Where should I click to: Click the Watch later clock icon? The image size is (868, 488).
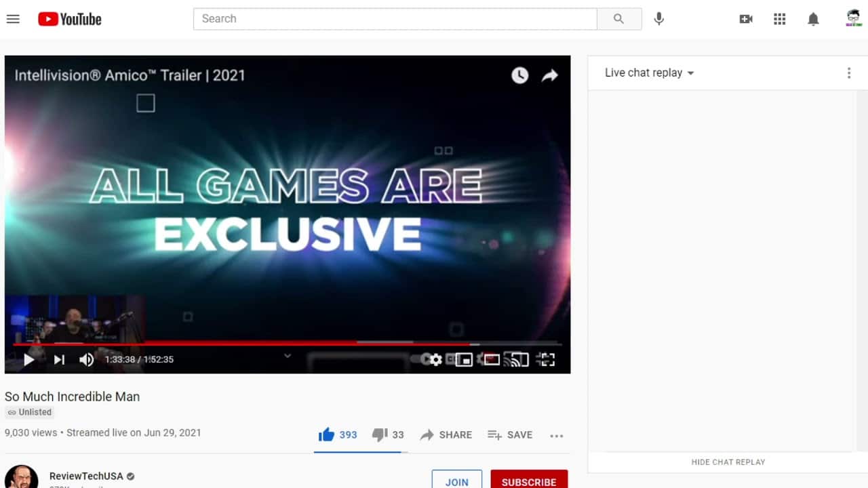click(x=519, y=75)
